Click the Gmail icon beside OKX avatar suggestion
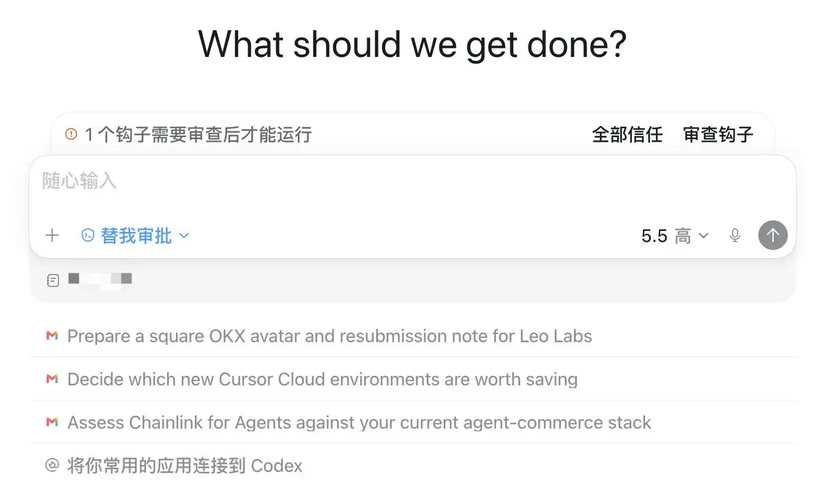 click(52, 336)
